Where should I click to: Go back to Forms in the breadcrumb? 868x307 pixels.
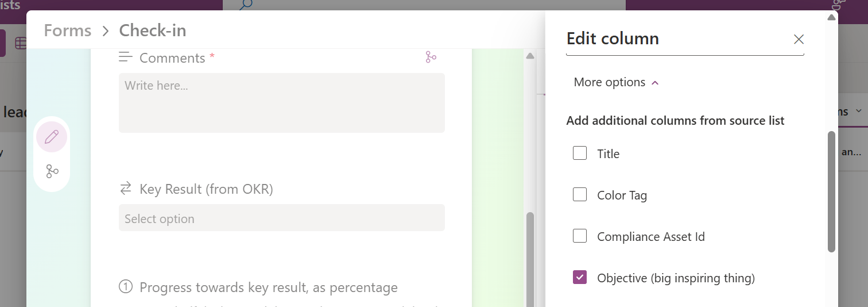pyautogui.click(x=67, y=30)
